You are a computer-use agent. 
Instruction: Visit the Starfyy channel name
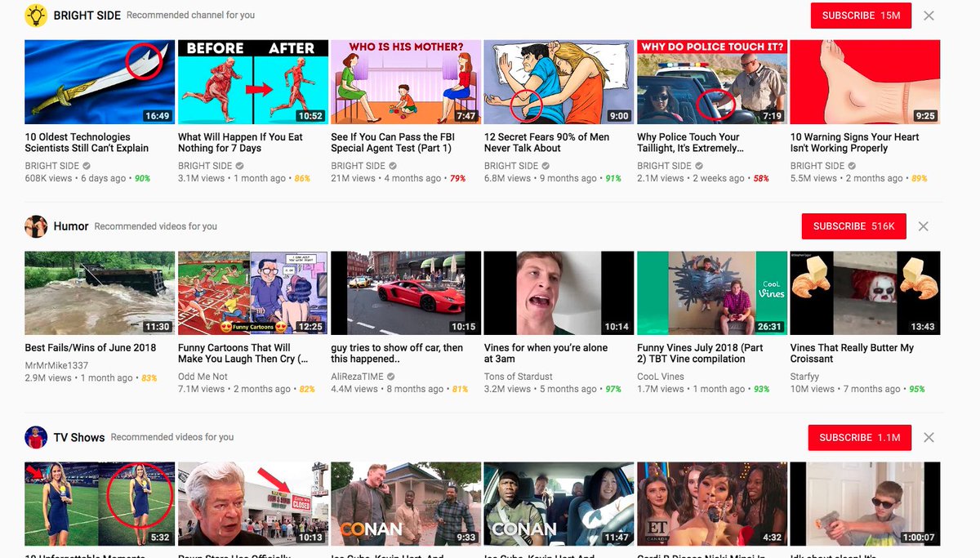click(x=805, y=377)
